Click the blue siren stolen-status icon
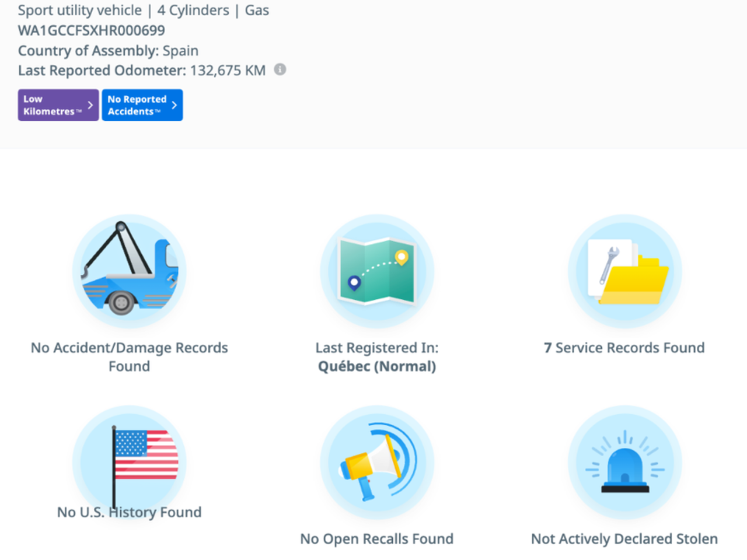The image size is (747, 560). click(624, 462)
